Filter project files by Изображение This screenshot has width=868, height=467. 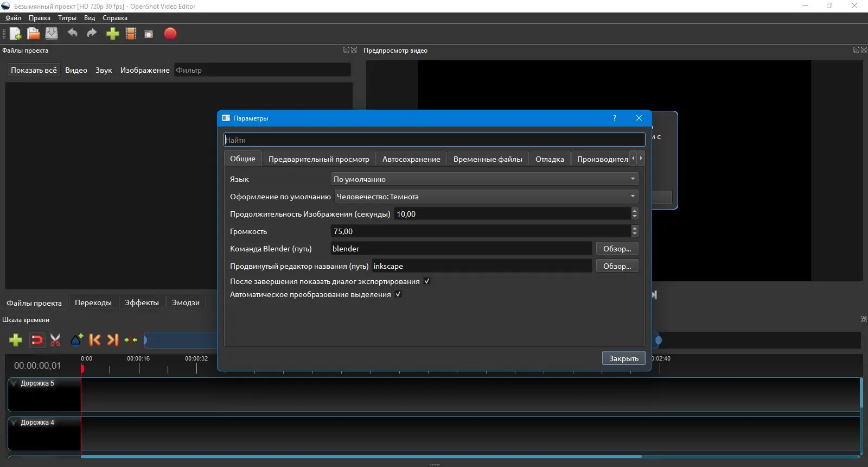tap(145, 70)
